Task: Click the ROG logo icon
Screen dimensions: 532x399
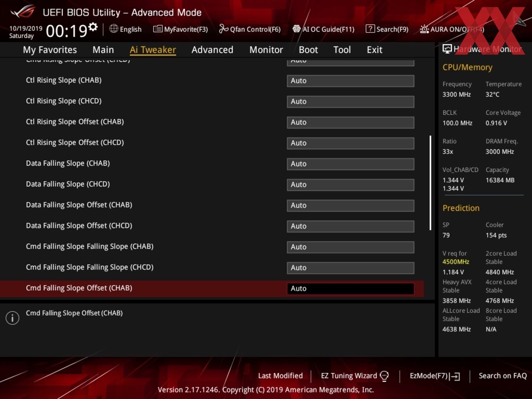Action: pos(23,11)
